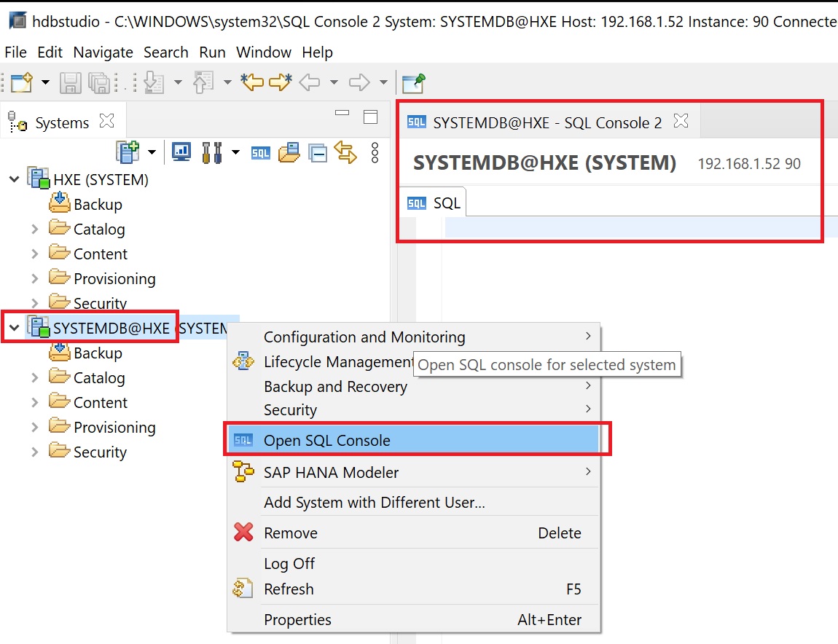The image size is (838, 644).
Task: Expand Provisioning folder under SYSTEMDB@HXE
Action: coord(35,427)
